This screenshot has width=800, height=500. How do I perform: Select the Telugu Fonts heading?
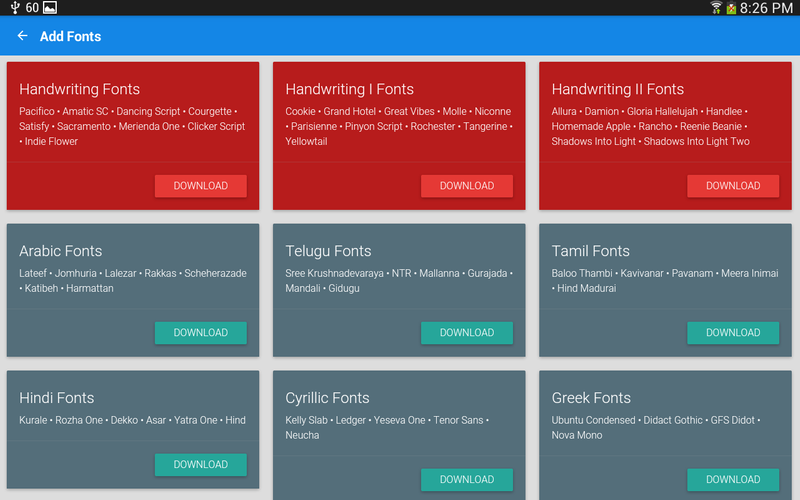click(x=328, y=251)
